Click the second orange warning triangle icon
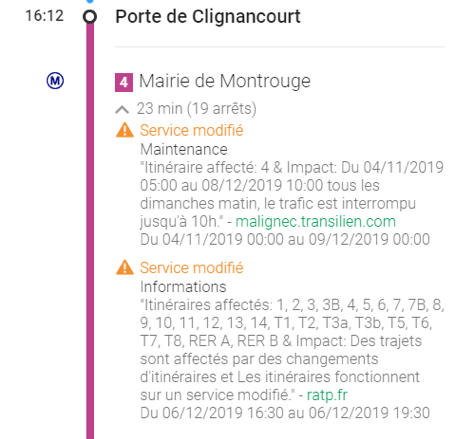This screenshot has width=454, height=439. [x=125, y=267]
